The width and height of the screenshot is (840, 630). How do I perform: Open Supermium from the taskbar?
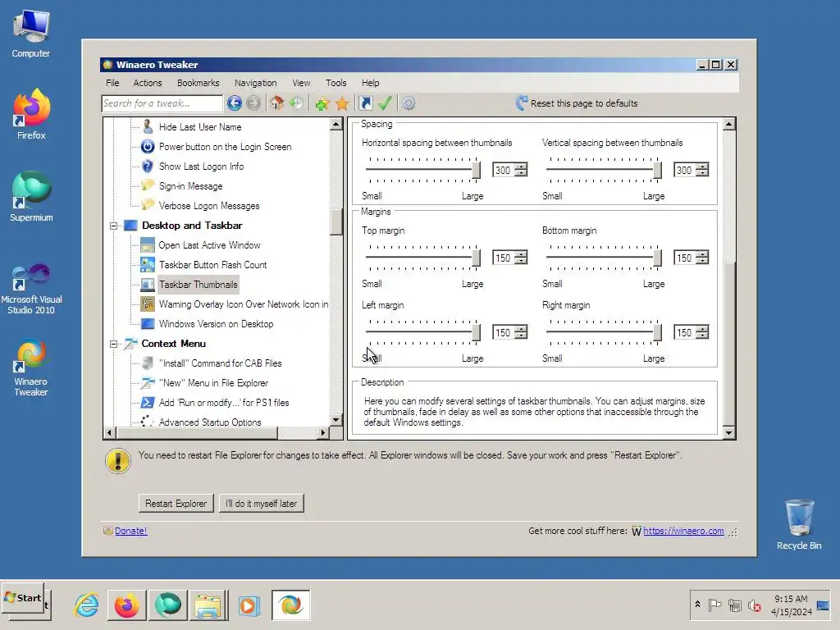pyautogui.click(x=167, y=605)
